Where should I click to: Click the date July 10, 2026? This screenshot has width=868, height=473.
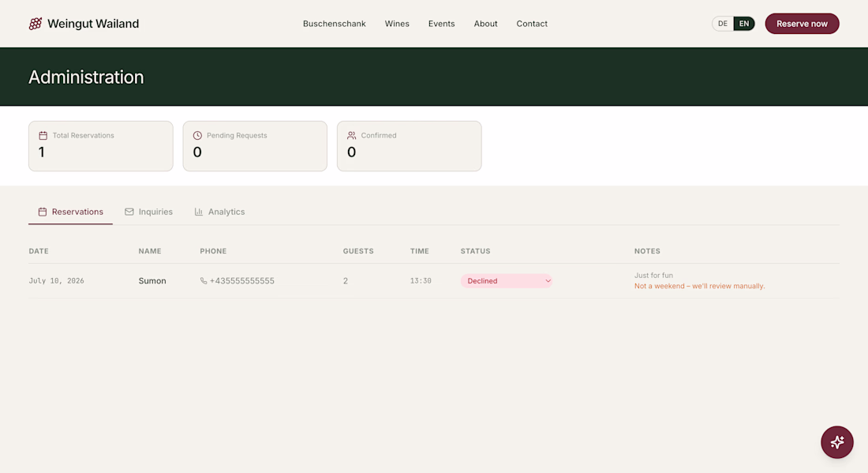57,281
